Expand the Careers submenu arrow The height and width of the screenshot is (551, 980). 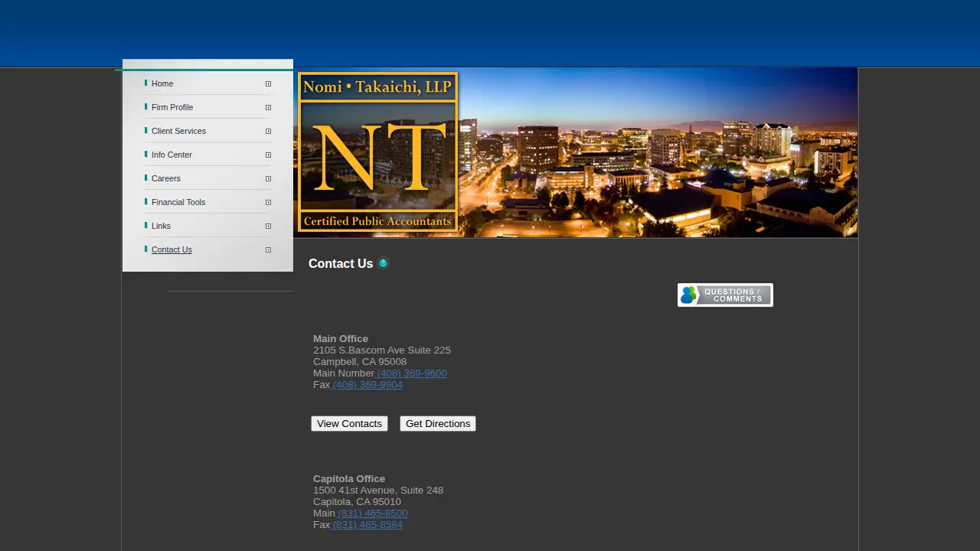[x=268, y=178]
